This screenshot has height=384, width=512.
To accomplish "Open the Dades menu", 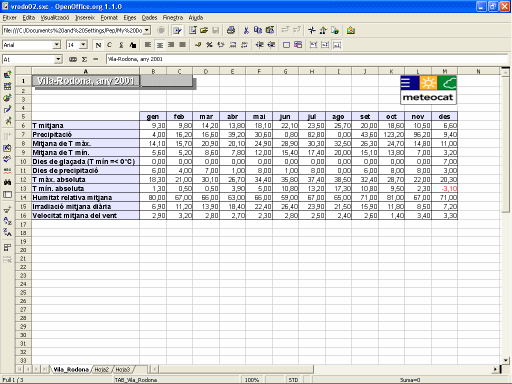I will 149,18.
